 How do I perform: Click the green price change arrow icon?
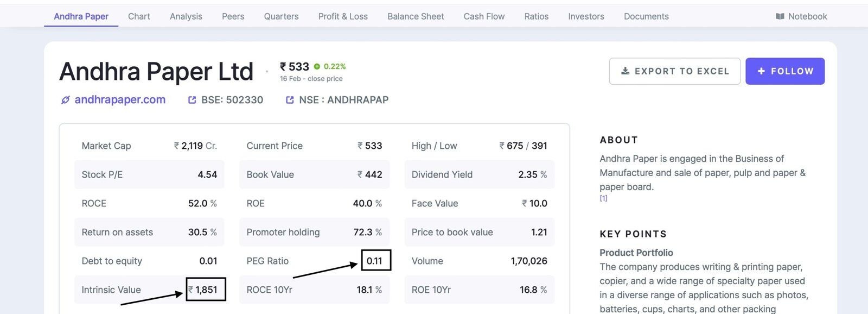point(317,67)
